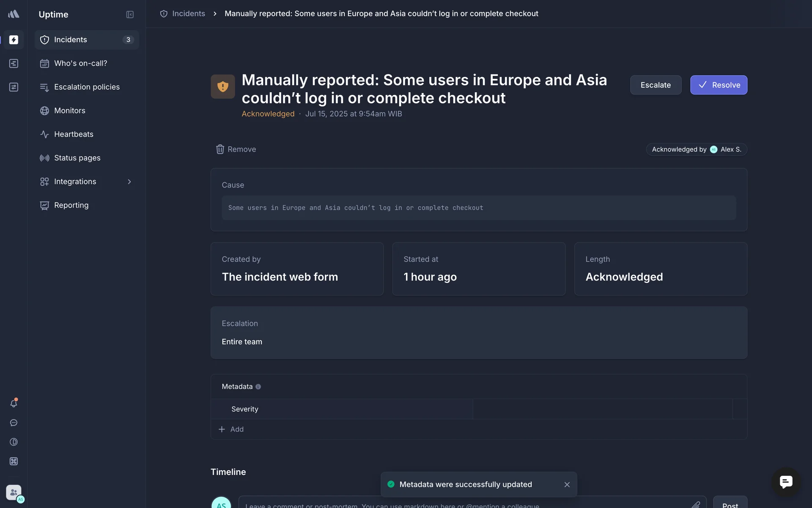Open the keyboard shortcuts command icon
The height and width of the screenshot is (508, 812).
[14, 461]
